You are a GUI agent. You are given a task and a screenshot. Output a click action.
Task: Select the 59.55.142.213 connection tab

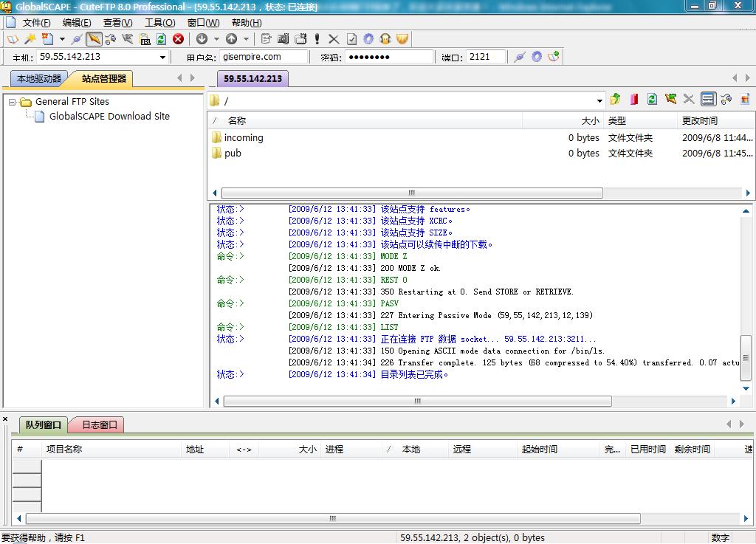click(x=252, y=78)
